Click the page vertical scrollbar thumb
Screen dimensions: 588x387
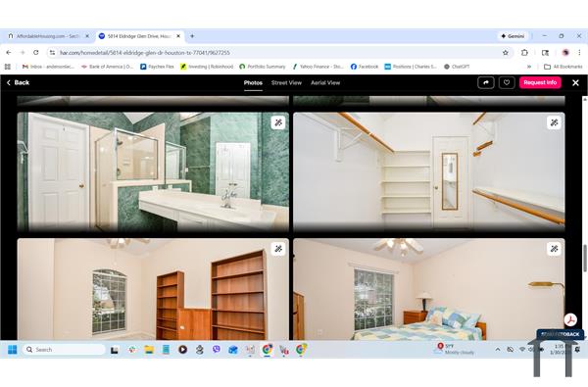tap(584, 258)
